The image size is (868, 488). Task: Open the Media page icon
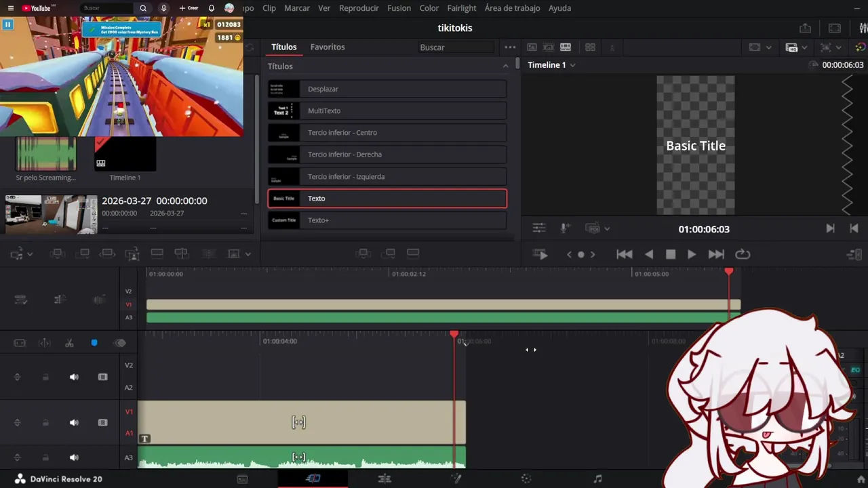[x=242, y=479]
